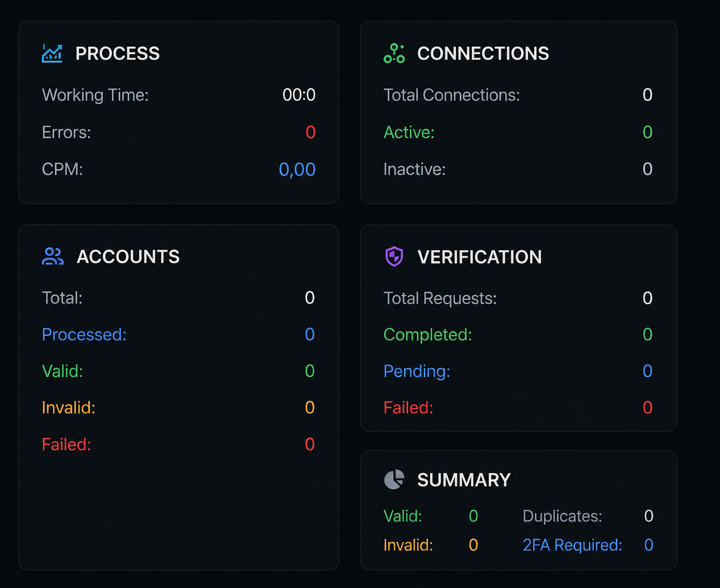Click the Processed accounts count value
The image size is (720, 588).
click(x=310, y=334)
